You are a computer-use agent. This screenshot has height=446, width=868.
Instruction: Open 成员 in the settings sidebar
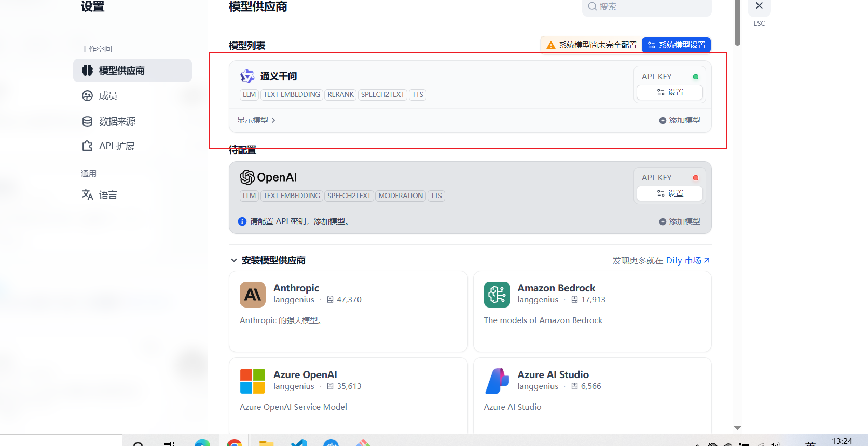(x=108, y=96)
